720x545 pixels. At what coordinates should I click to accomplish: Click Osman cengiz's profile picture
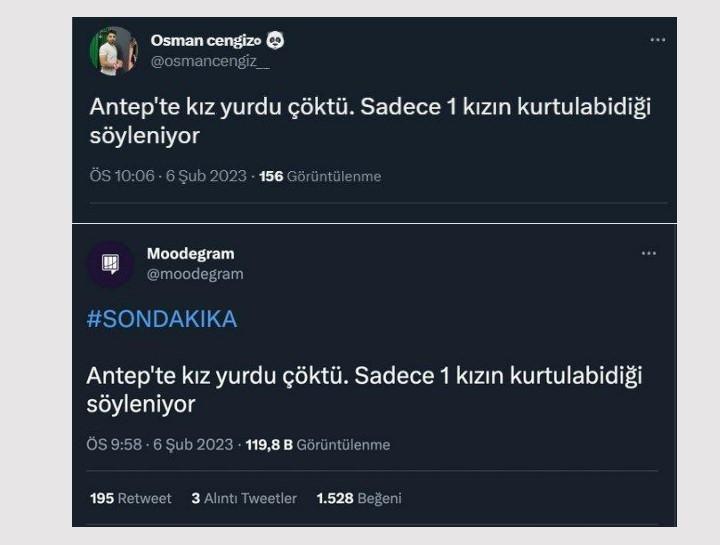[x=113, y=51]
